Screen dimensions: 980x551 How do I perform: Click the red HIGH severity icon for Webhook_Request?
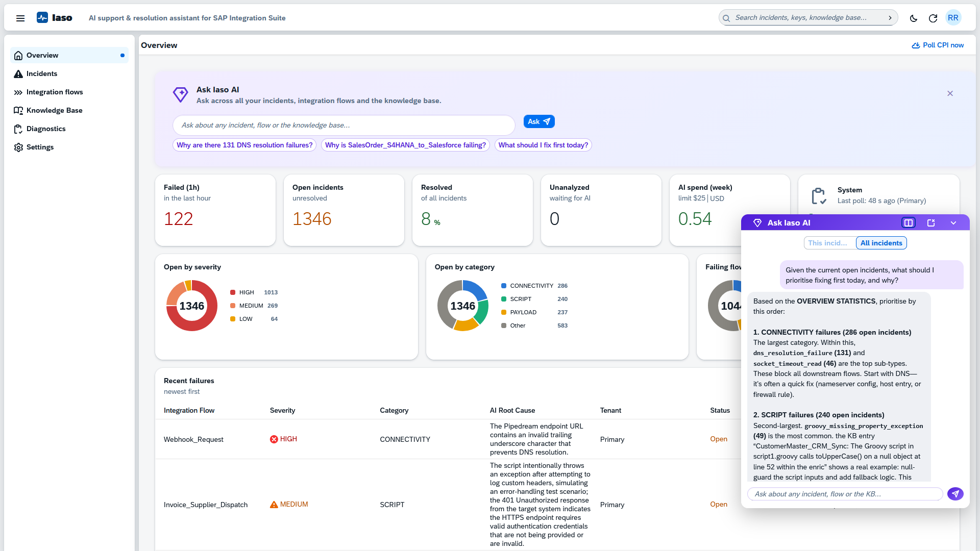tap(274, 439)
